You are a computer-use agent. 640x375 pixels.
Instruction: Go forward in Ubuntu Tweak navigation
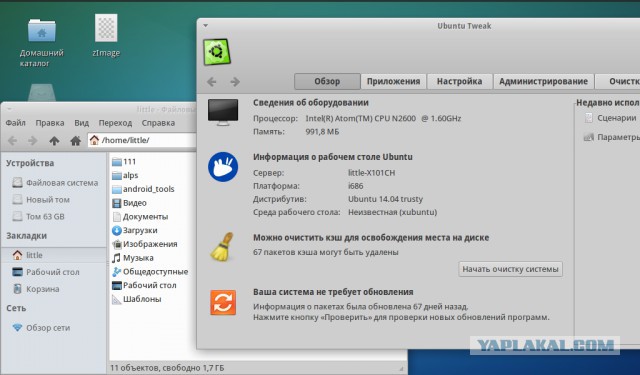coord(235,82)
